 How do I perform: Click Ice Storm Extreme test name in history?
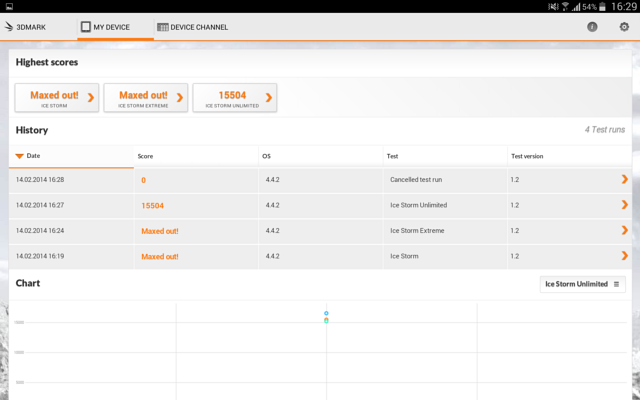click(x=417, y=231)
